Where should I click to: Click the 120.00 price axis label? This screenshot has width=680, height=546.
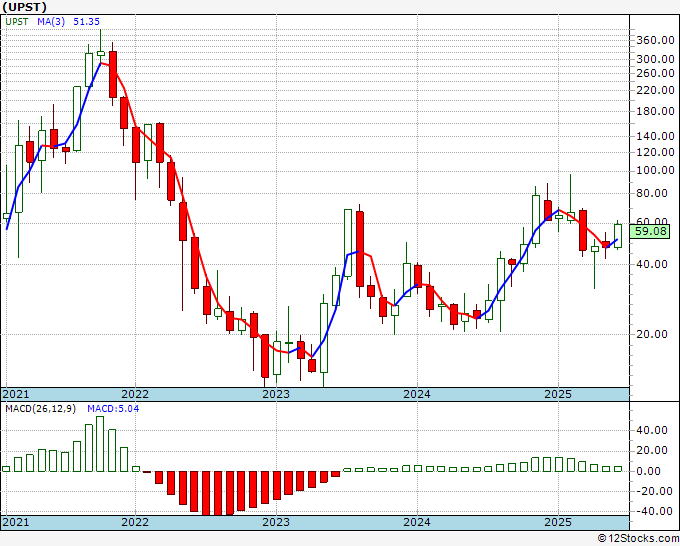click(x=655, y=152)
